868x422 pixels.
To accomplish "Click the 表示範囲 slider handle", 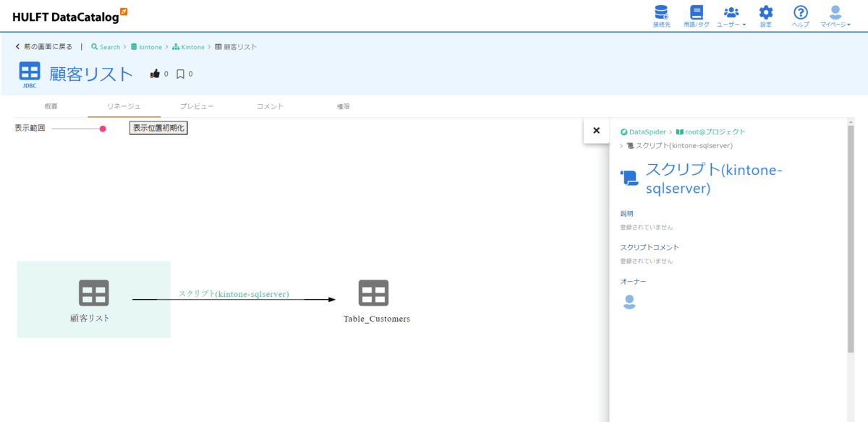I will [103, 129].
